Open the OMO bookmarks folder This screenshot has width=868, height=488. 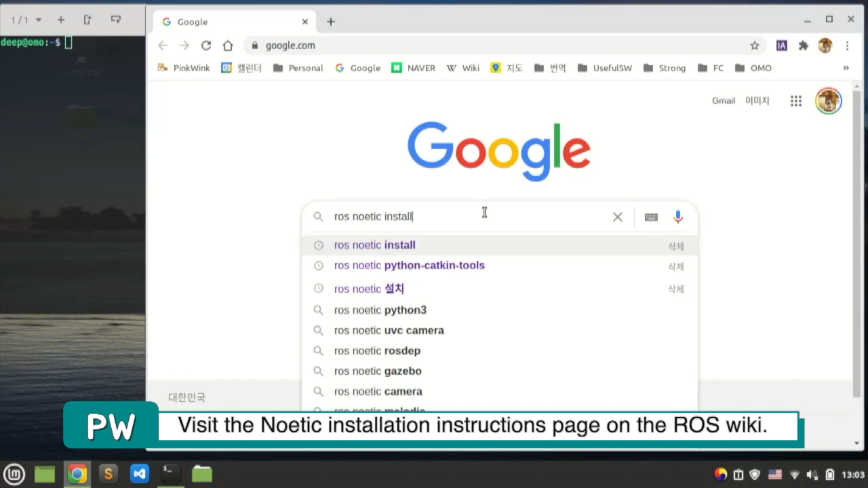[x=753, y=68]
